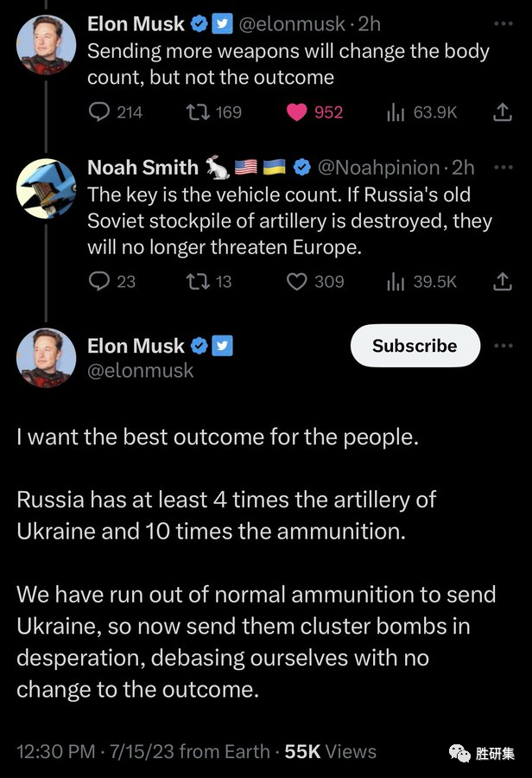Screen dimensions: 532x778
Task: Reply to Elon Musk's first tweet
Action: point(100,112)
